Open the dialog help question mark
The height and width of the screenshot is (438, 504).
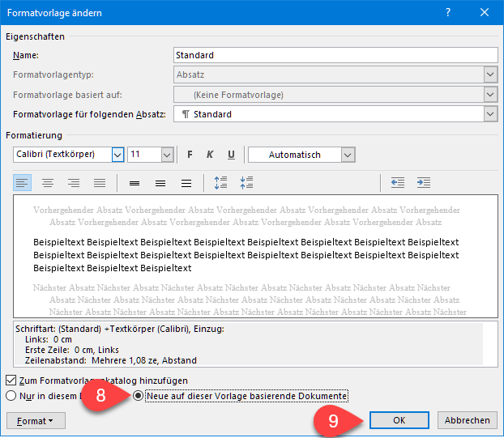coord(448,12)
